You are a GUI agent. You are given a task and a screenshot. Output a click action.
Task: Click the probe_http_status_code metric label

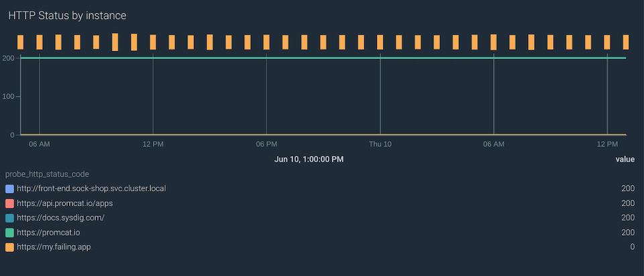pos(47,174)
